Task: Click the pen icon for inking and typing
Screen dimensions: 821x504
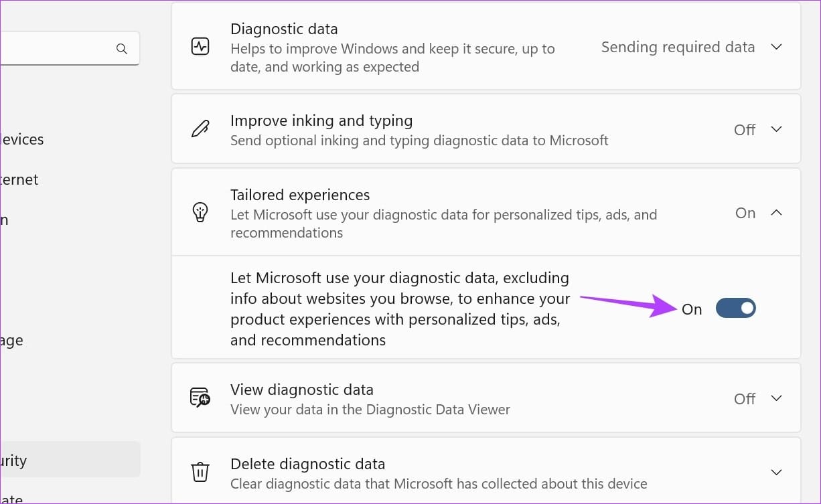Action: click(200, 129)
